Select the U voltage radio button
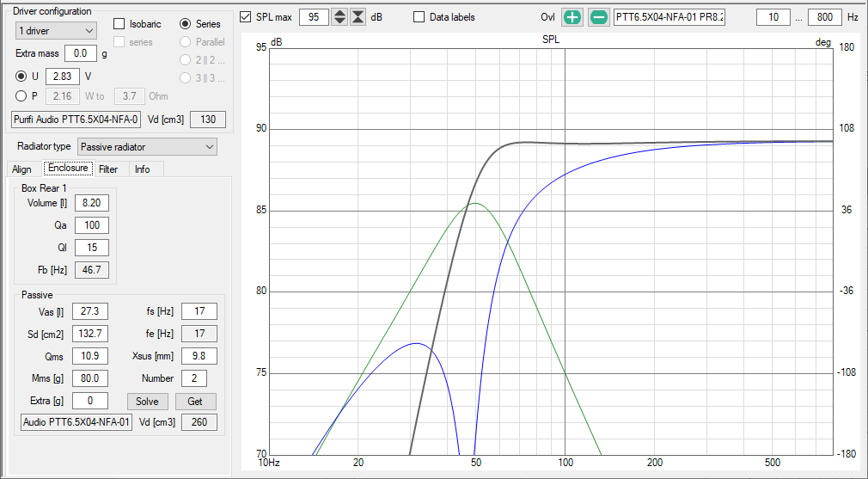Image resolution: width=868 pixels, height=479 pixels. click(21, 77)
